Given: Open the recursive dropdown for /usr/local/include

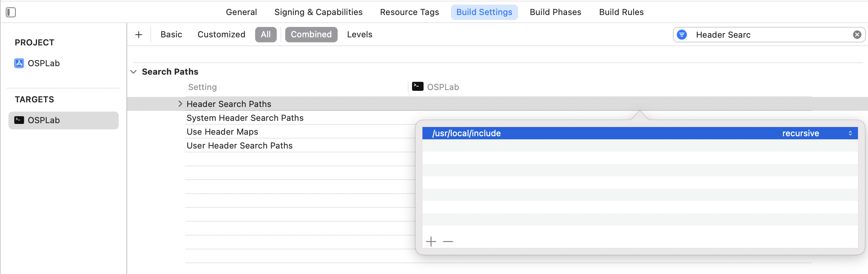Looking at the screenshot, I should click(850, 133).
